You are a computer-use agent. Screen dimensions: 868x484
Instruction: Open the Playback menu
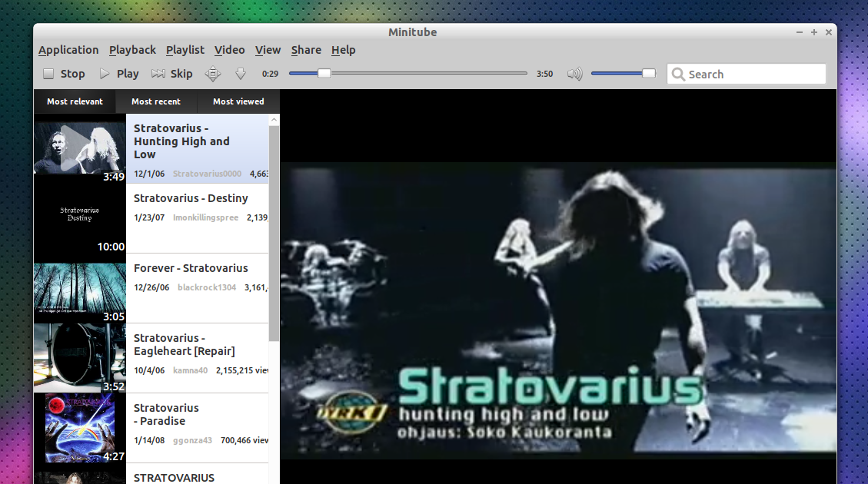tap(132, 50)
